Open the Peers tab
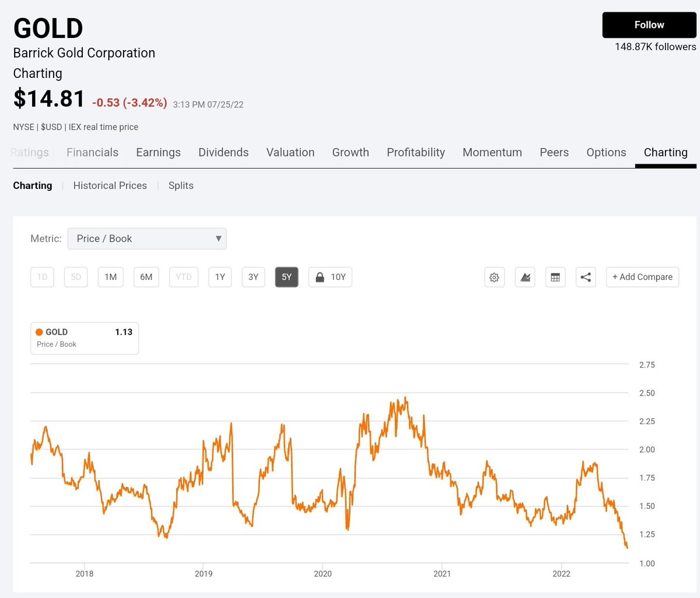 554,152
